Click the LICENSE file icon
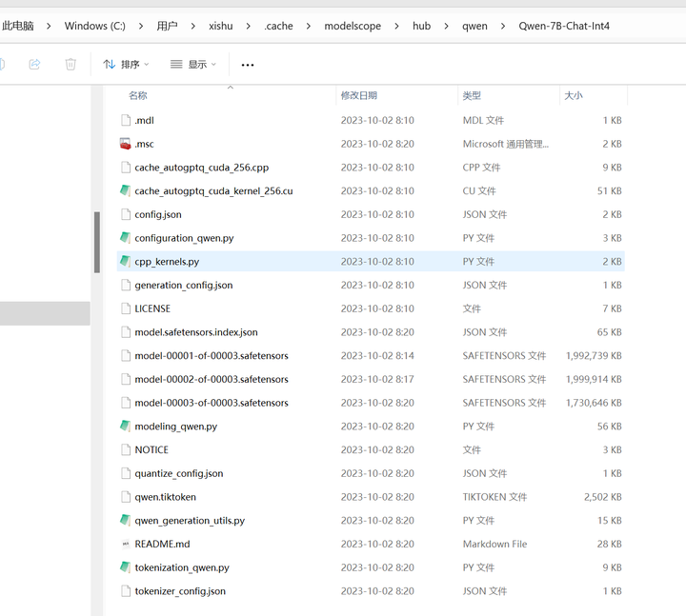686x616 pixels. tap(126, 308)
